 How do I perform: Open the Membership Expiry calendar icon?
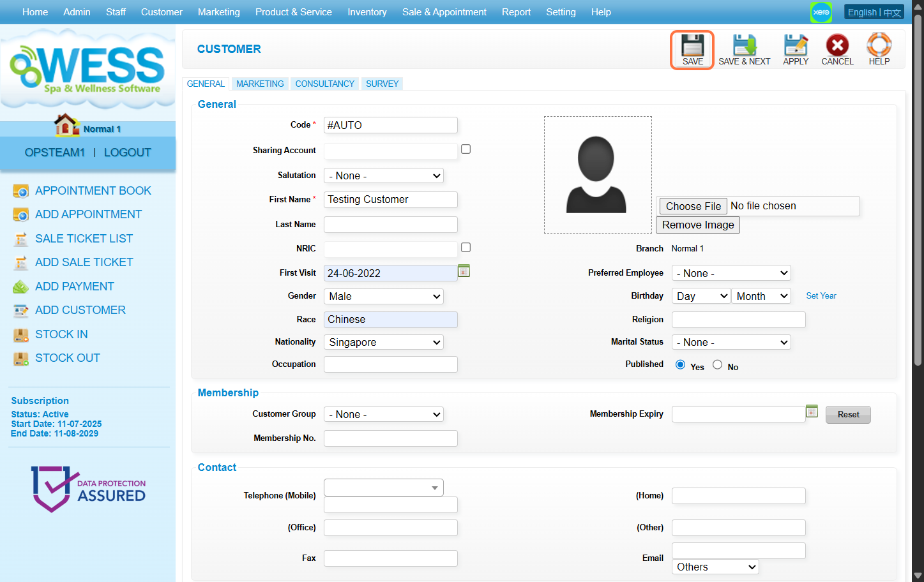(x=812, y=412)
